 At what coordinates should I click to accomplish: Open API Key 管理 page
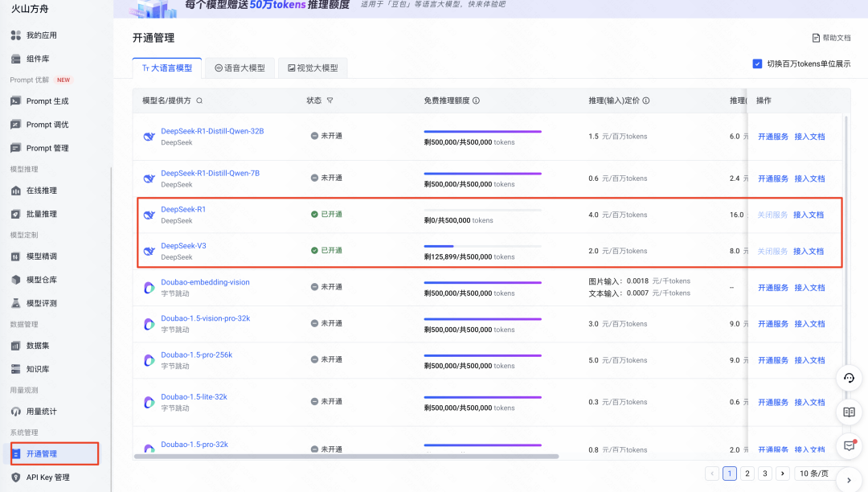pos(40,478)
